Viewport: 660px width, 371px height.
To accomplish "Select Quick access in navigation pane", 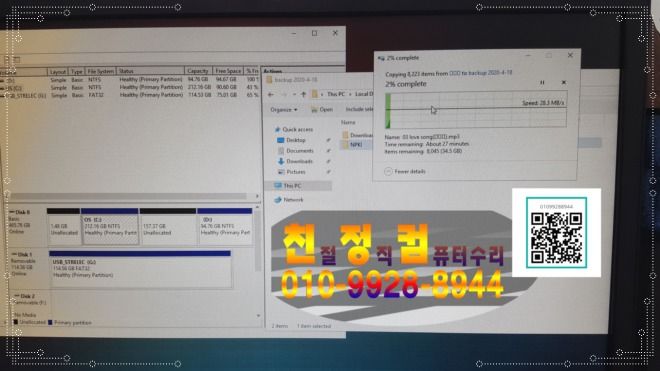I will tap(293, 129).
